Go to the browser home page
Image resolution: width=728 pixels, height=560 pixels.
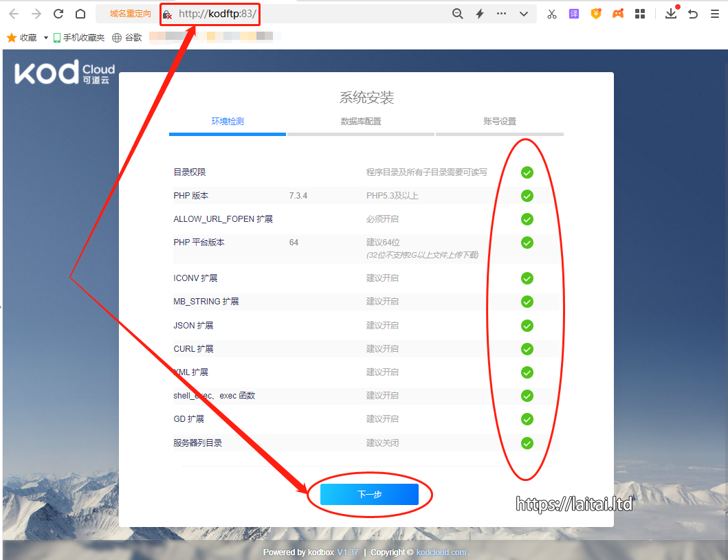point(80,14)
